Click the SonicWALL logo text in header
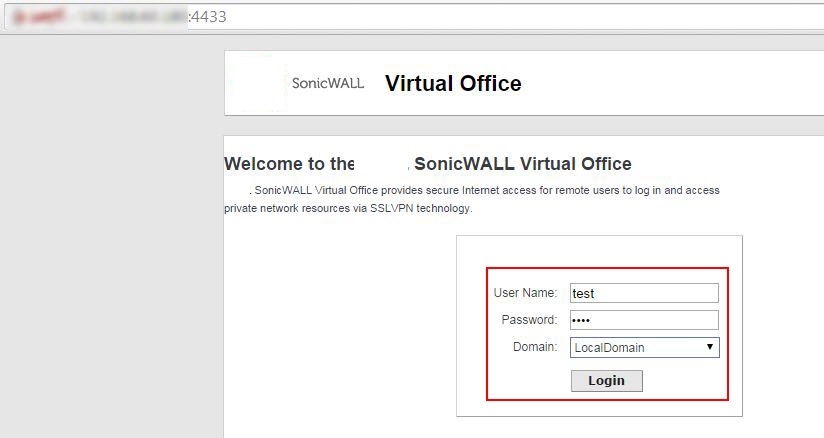This screenshot has height=438, width=824. coord(328,83)
